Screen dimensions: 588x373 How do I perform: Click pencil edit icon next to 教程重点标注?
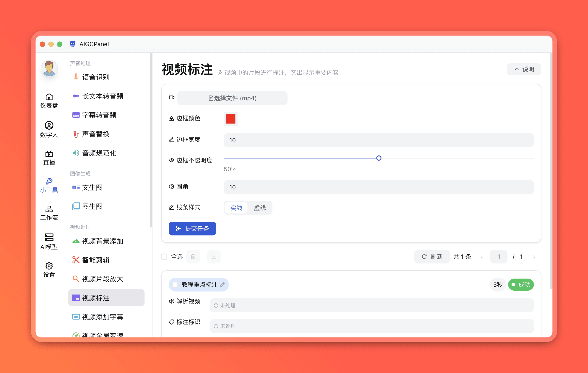(222, 285)
